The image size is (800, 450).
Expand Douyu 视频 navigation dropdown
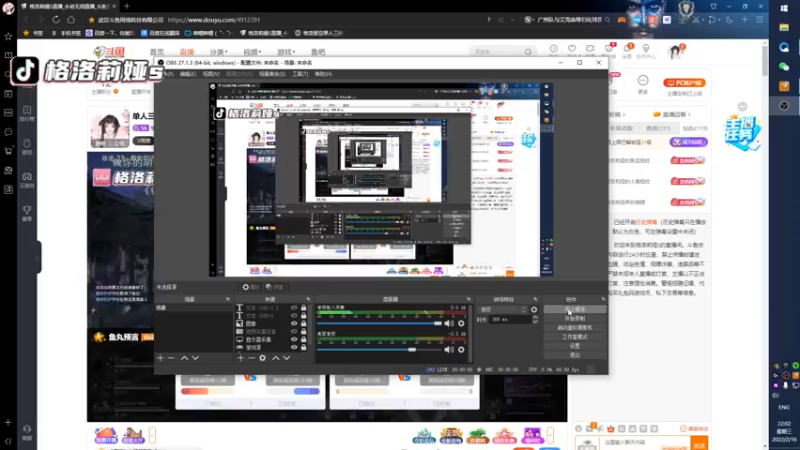point(252,52)
